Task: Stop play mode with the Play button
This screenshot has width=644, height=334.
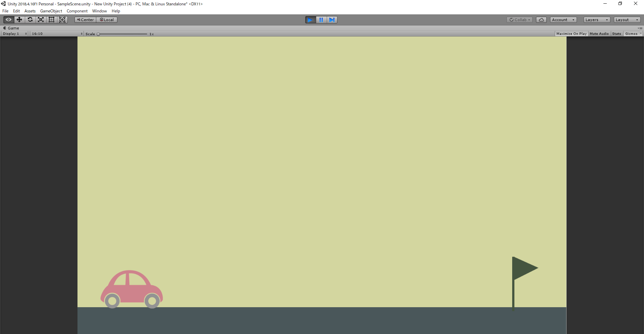Action: pos(310,20)
